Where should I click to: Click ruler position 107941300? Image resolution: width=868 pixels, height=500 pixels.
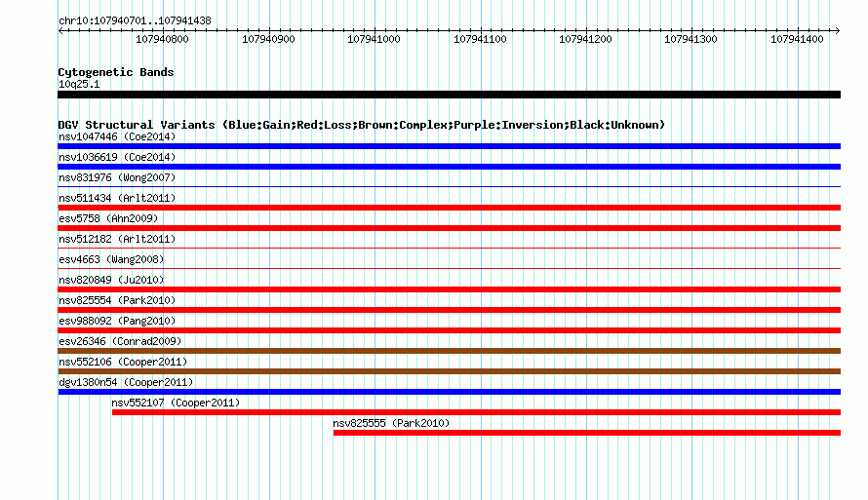pos(690,39)
